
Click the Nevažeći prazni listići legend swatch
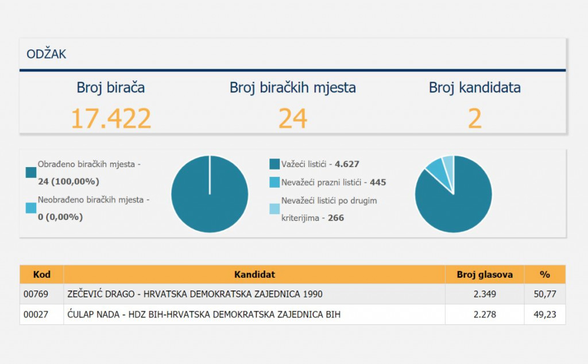point(274,183)
